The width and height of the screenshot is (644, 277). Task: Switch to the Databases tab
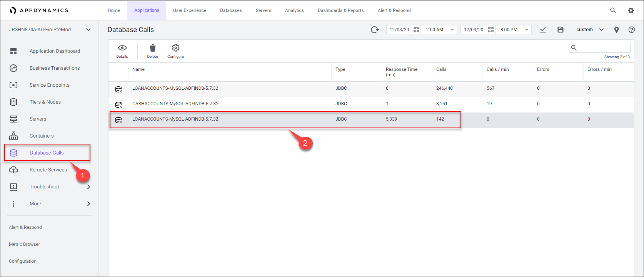(x=231, y=10)
